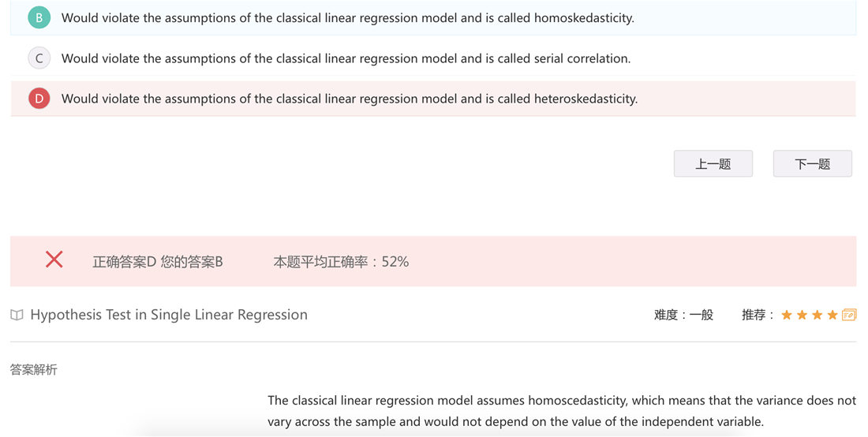Screen dimensions: 868x437
Task: Click the third orange recommendation star
Action: [817, 315]
